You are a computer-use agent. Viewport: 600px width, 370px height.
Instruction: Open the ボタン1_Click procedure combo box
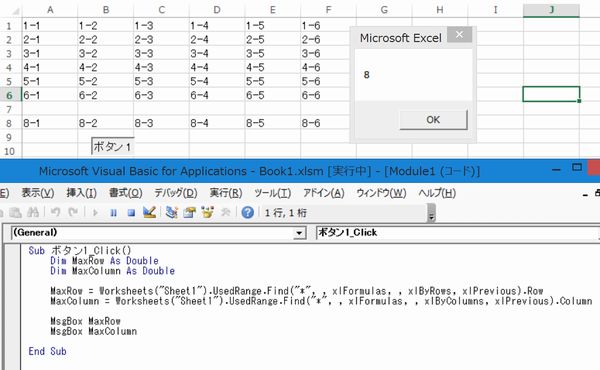tap(458, 233)
